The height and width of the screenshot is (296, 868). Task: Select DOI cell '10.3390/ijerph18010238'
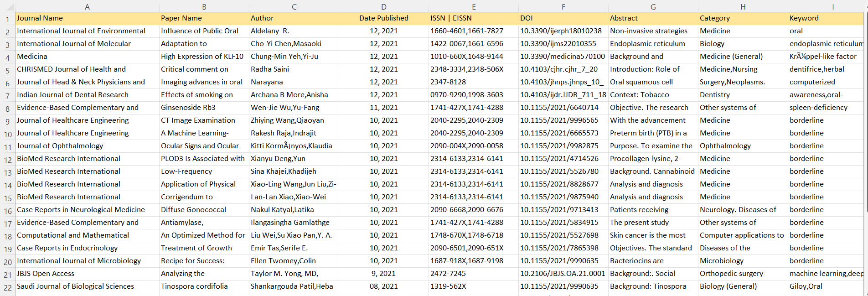point(563,31)
